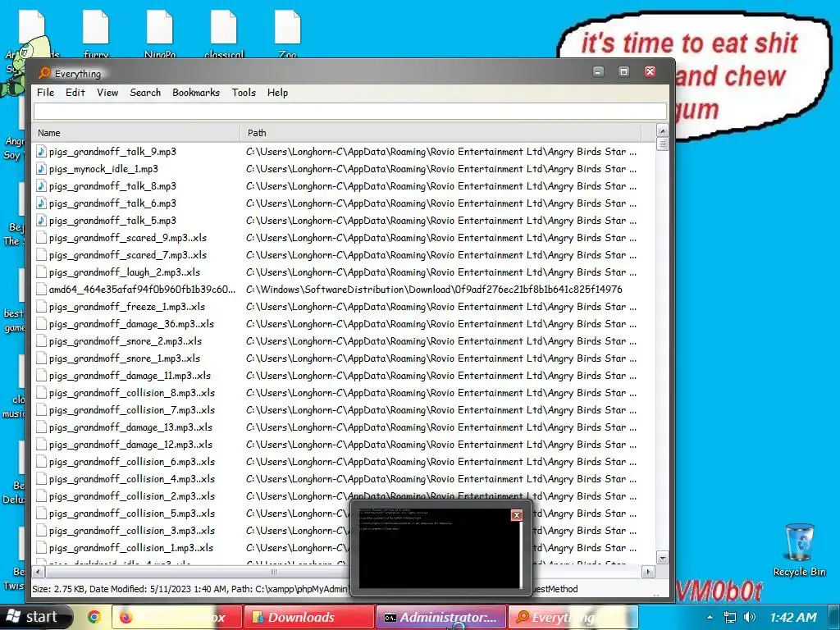Open the Administrator command prompt preview thumbnail
This screenshot has height=630, width=840.
tap(440, 547)
